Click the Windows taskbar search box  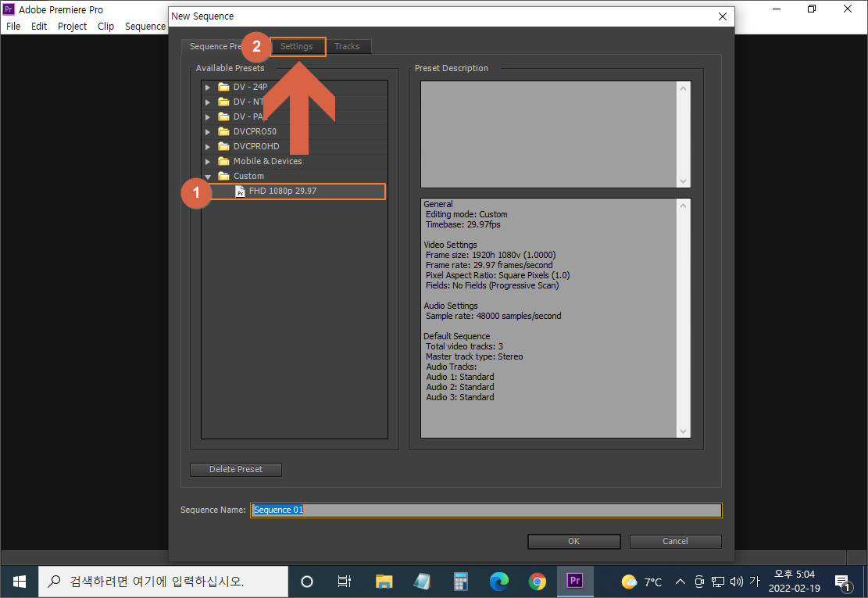tap(163, 582)
